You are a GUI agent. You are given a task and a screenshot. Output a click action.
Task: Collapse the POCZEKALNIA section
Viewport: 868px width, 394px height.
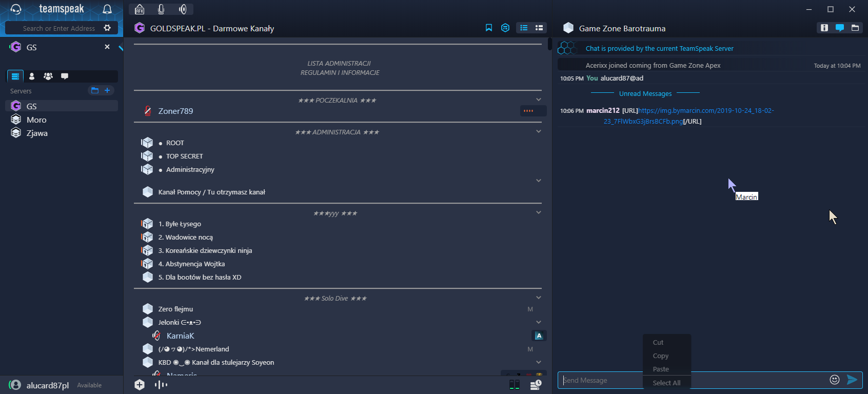click(539, 100)
